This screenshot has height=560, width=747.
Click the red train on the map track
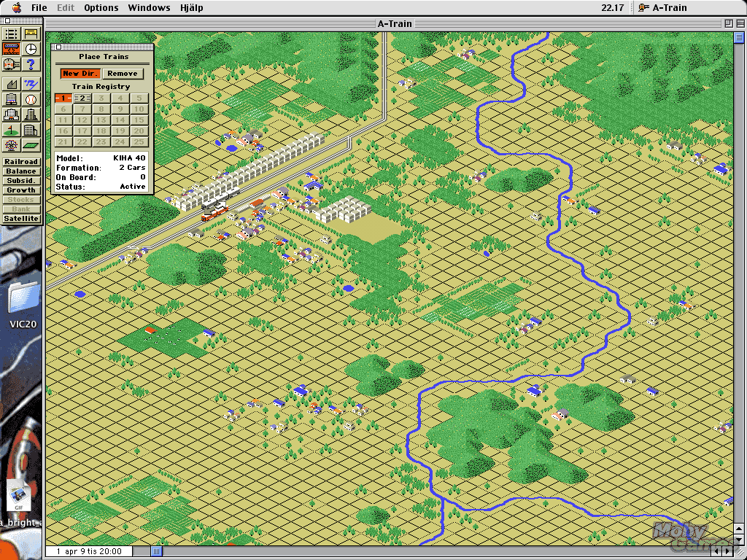(214, 213)
